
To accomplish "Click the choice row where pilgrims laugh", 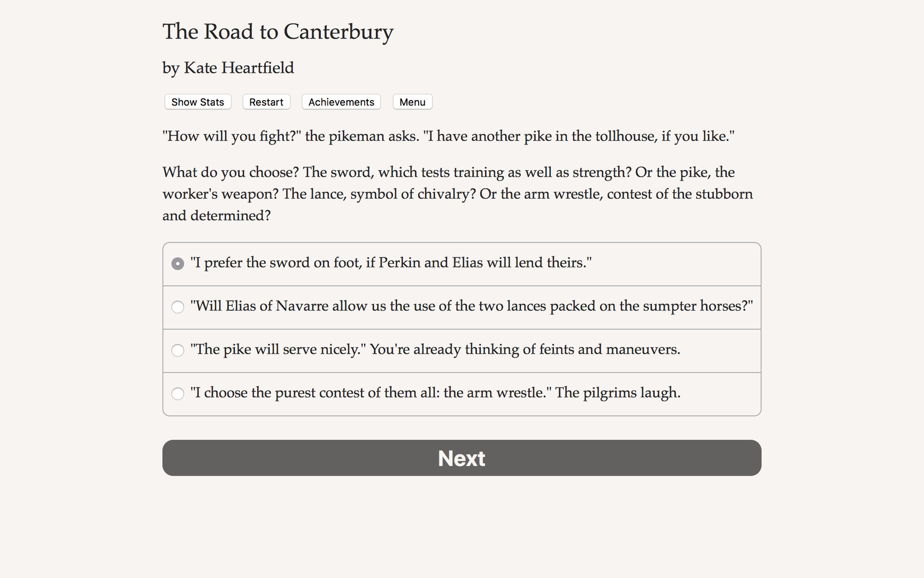I will coord(436,393).
